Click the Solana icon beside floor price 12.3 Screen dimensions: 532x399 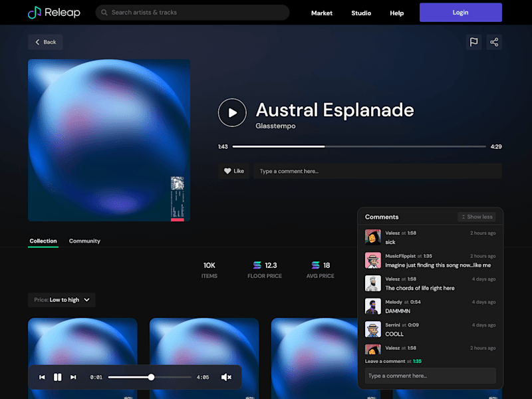click(257, 265)
